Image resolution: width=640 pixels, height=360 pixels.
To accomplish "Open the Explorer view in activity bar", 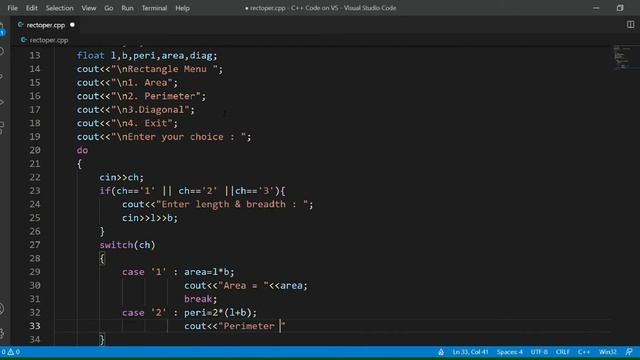I will (2, 29).
